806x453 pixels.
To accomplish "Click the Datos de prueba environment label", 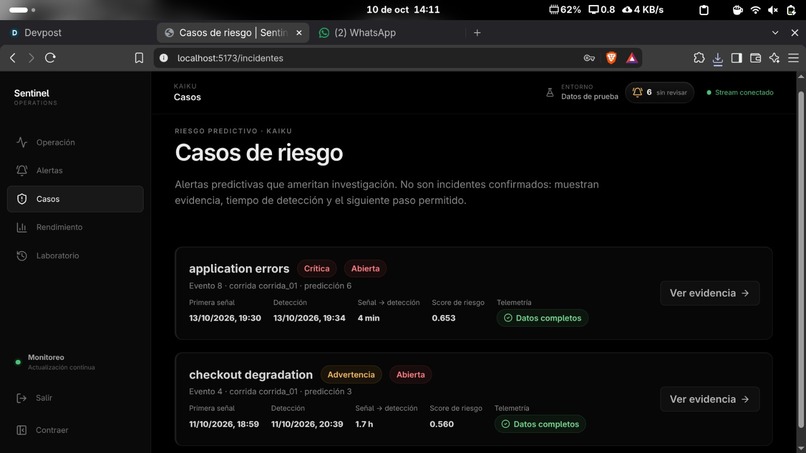I will click(590, 97).
